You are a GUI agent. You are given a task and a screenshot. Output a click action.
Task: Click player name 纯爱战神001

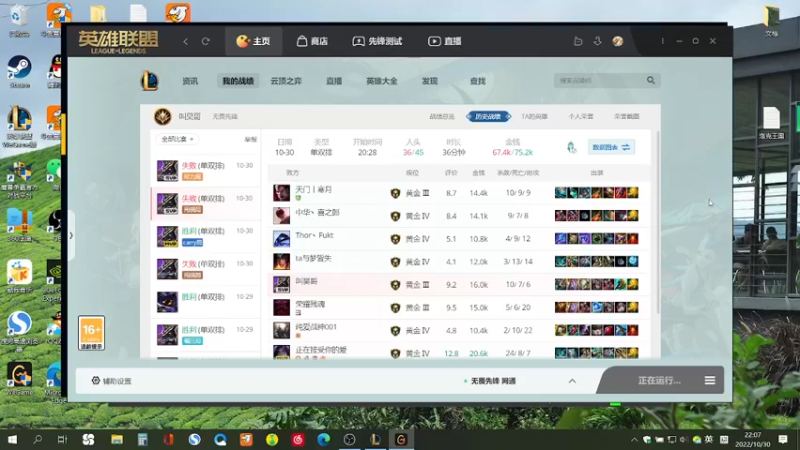point(316,327)
